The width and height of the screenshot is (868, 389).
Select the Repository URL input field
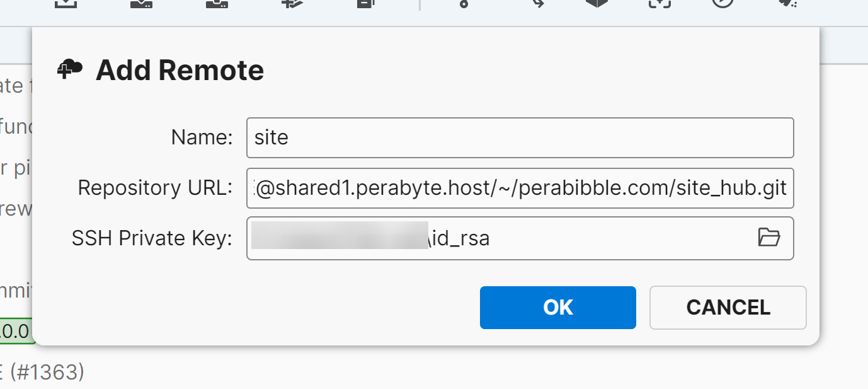520,188
